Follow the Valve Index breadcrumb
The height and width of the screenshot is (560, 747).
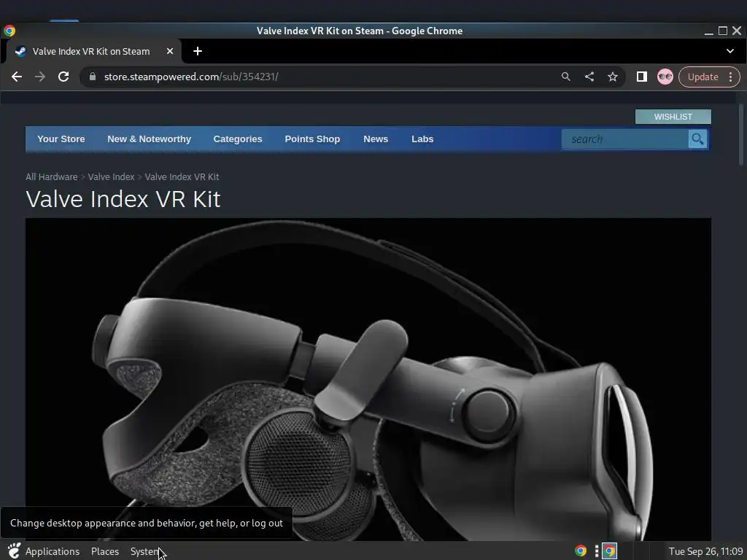coord(111,176)
